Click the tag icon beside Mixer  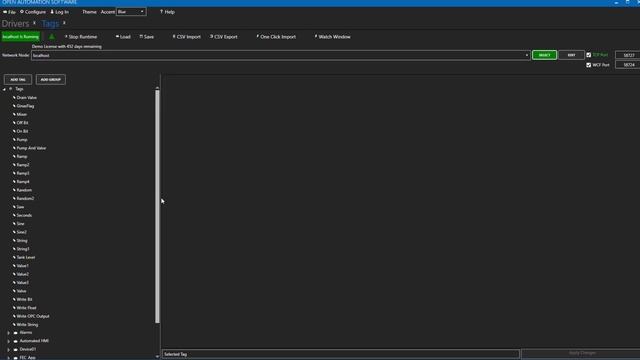(14, 114)
